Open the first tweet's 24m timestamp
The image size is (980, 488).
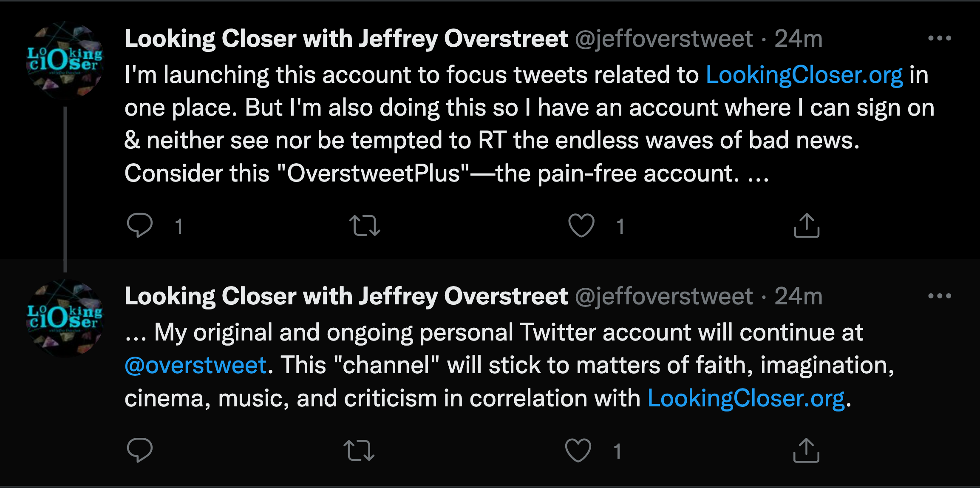tap(799, 39)
